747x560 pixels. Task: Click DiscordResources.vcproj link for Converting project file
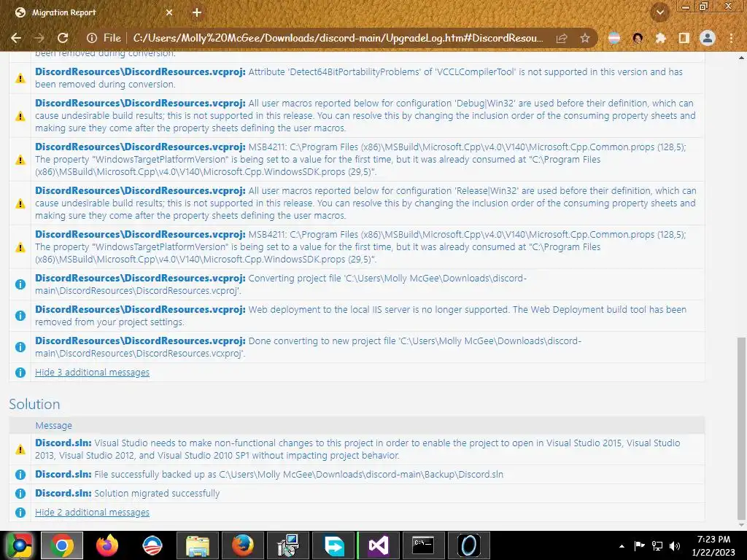140,278
